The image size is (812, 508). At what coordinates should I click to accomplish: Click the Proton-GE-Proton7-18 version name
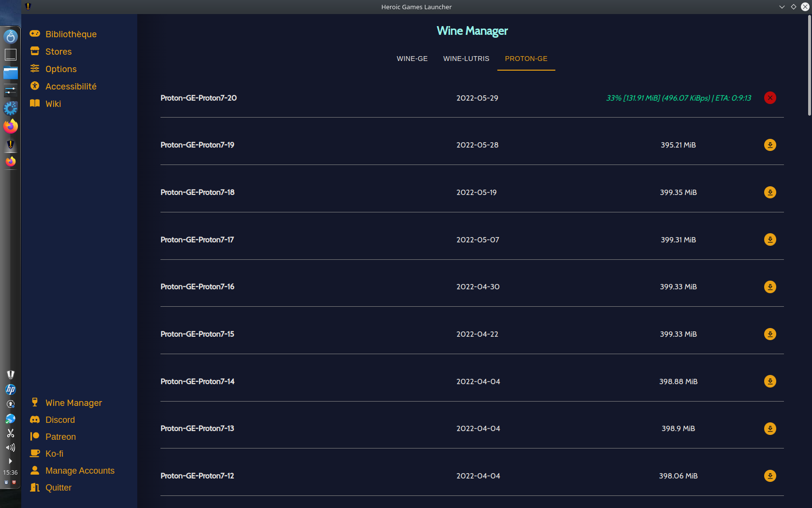click(198, 193)
